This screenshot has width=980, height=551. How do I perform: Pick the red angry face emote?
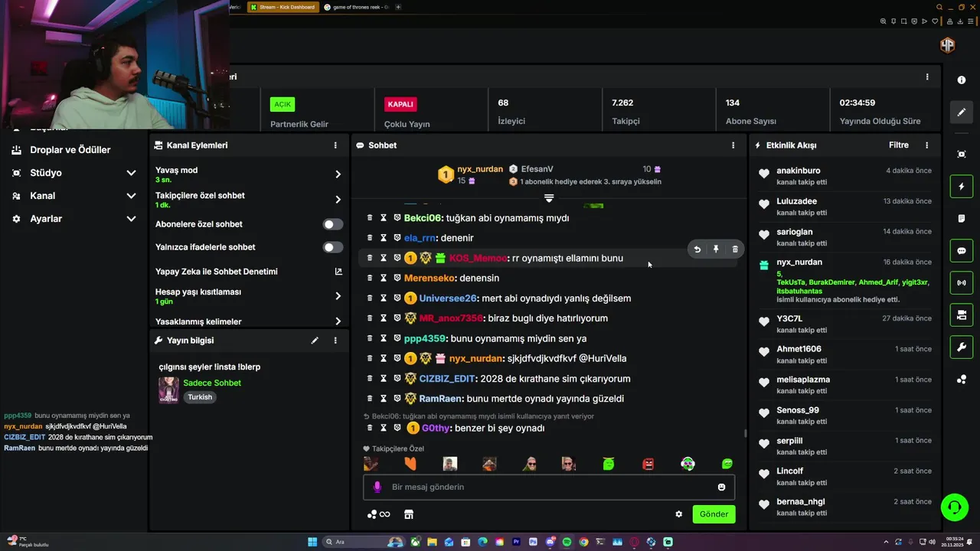648,464
